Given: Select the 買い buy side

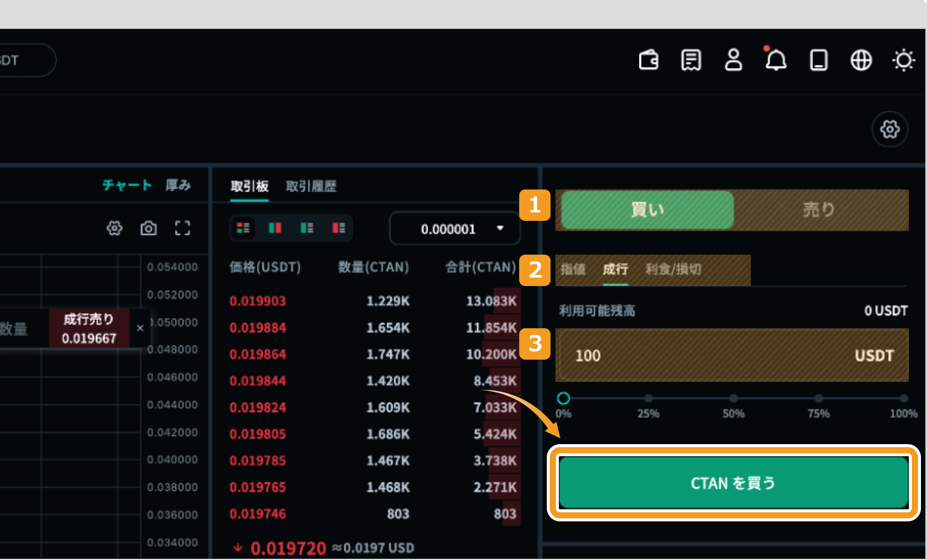Looking at the screenshot, I should pyautogui.click(x=648, y=210).
